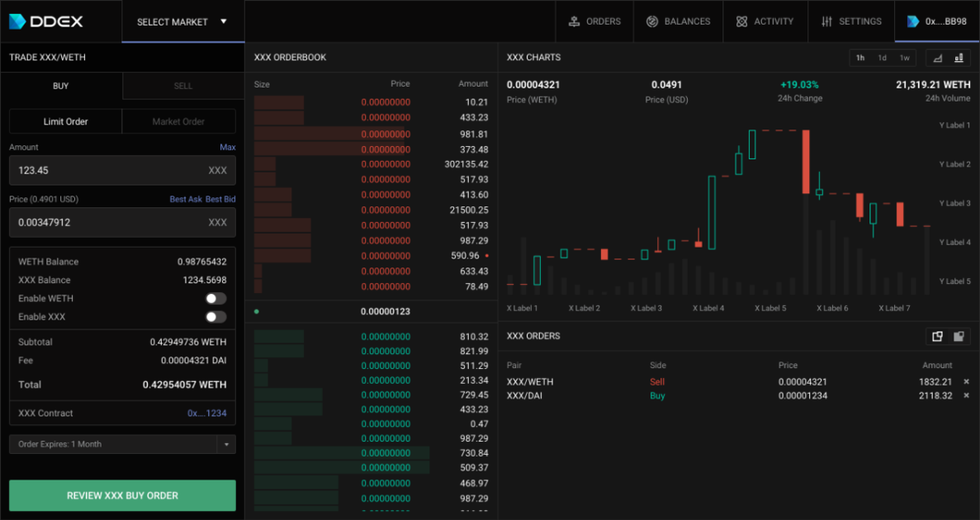
Task: Cancel the XXX/DAI buy order
Action: pyautogui.click(x=966, y=395)
